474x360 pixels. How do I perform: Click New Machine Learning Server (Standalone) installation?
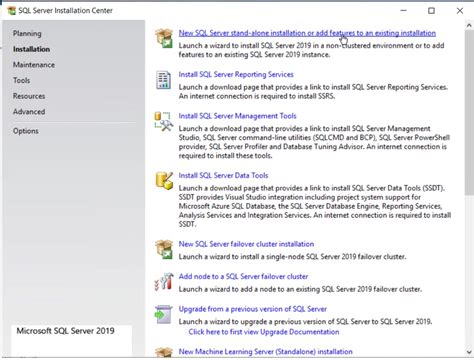[x=265, y=352]
